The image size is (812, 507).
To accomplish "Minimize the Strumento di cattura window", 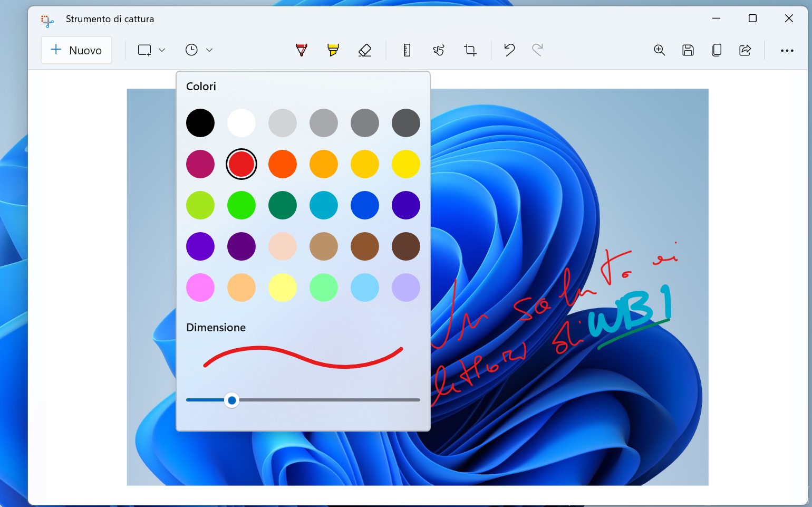I will click(x=716, y=18).
